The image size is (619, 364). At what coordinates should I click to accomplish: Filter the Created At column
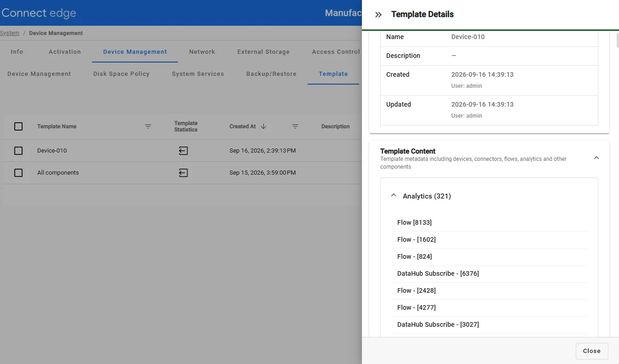click(x=295, y=126)
